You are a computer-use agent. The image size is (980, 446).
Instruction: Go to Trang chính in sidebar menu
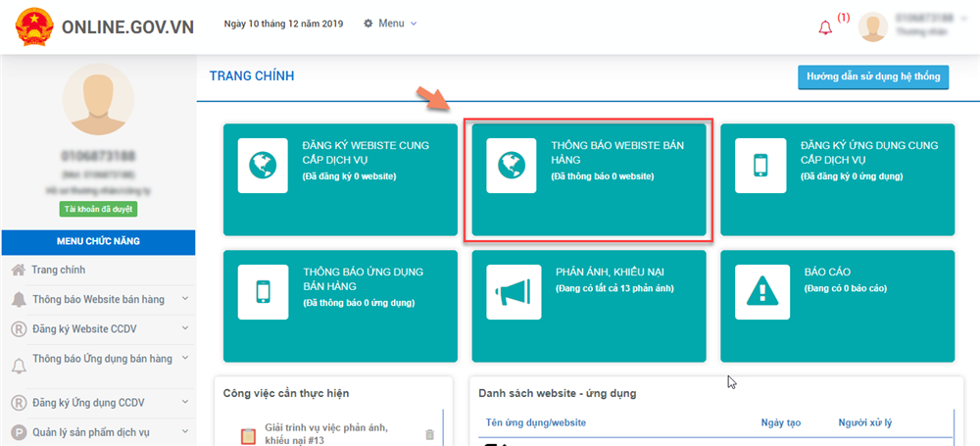pyautogui.click(x=59, y=270)
